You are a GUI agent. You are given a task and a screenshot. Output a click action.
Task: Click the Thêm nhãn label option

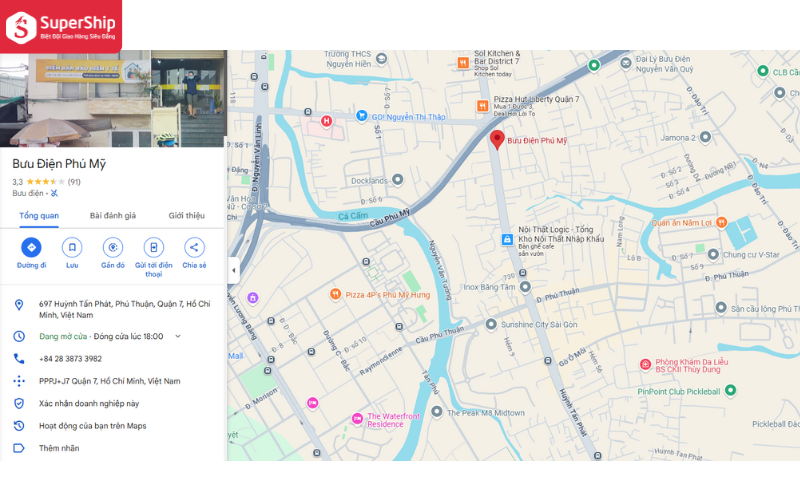coord(59,448)
